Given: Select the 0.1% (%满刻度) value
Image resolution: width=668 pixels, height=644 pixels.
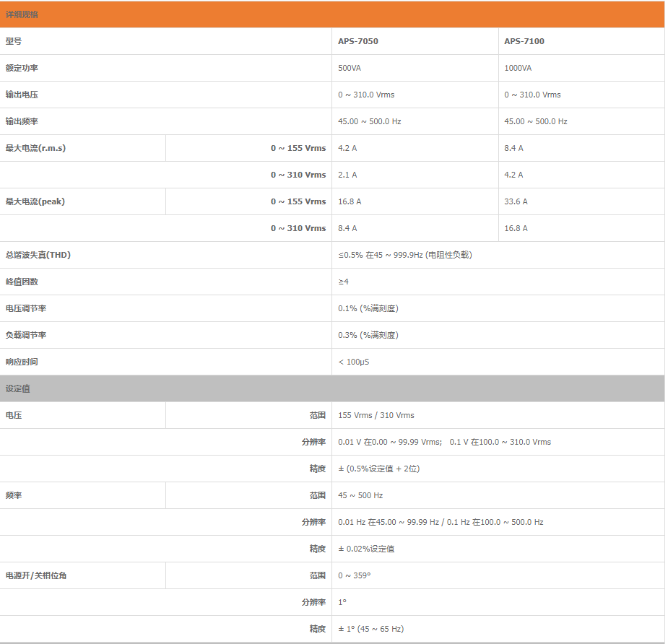Looking at the screenshot, I should click(368, 308).
